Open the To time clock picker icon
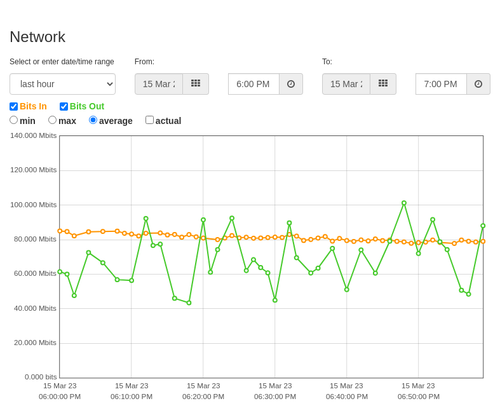500x403 pixels. pos(478,84)
